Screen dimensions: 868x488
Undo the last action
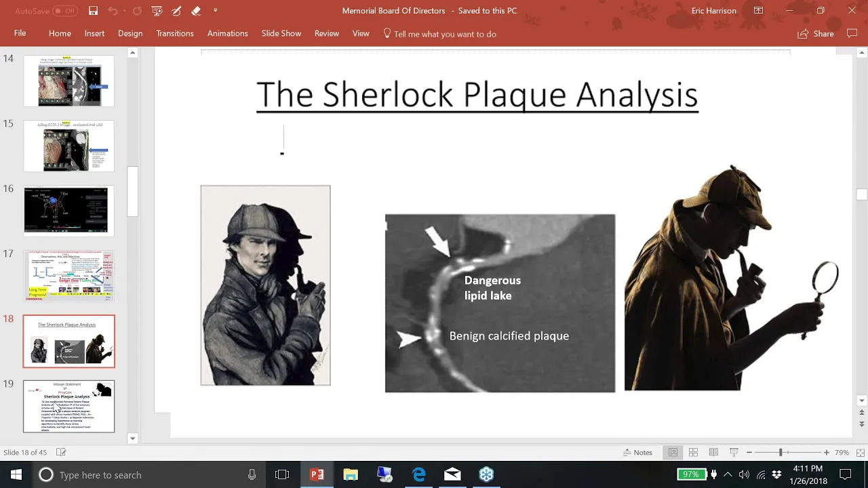coord(112,11)
